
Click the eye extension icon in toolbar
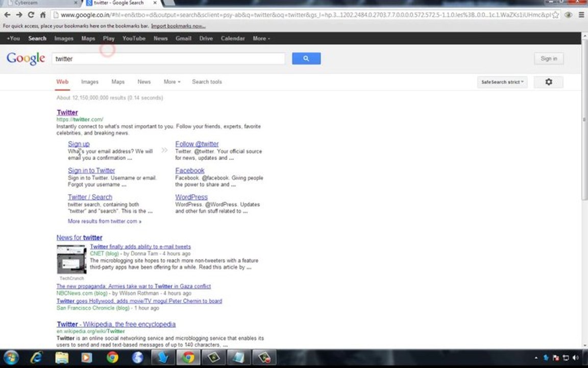(569, 15)
